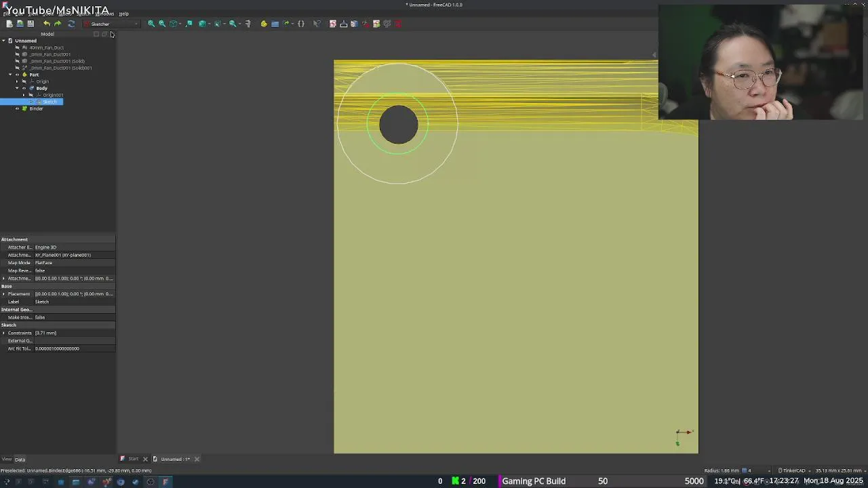Click the curly braces variable set icon
Viewport: 868px width, 488px height.
tap(301, 24)
